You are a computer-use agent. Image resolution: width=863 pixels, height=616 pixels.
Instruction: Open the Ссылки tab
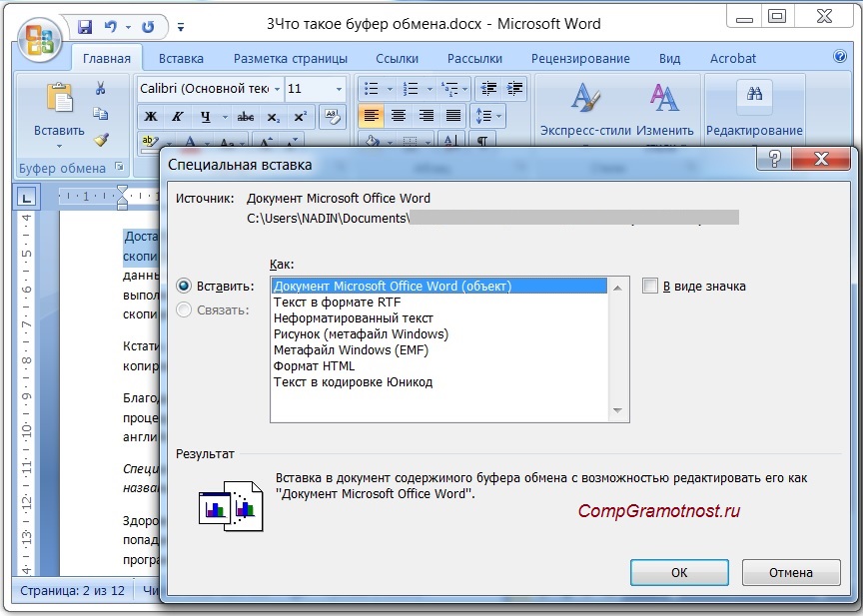(397, 59)
